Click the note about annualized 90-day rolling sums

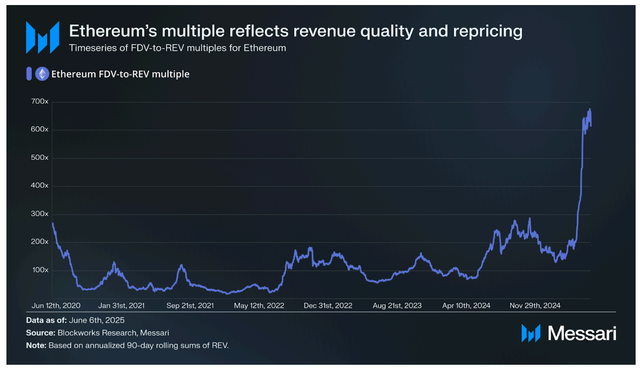click(x=127, y=346)
